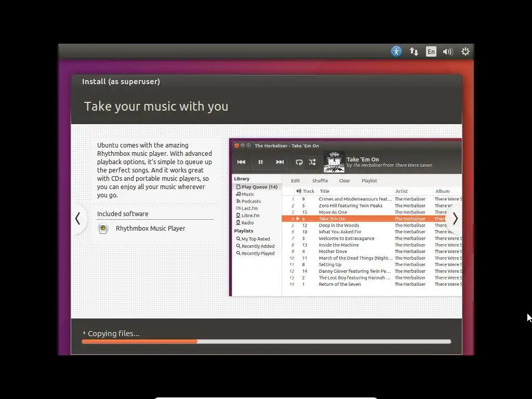Screen dimensions: 532x399
Task: Toggle shuffle icon in Rhythmbox toolbar
Action: click(x=312, y=162)
